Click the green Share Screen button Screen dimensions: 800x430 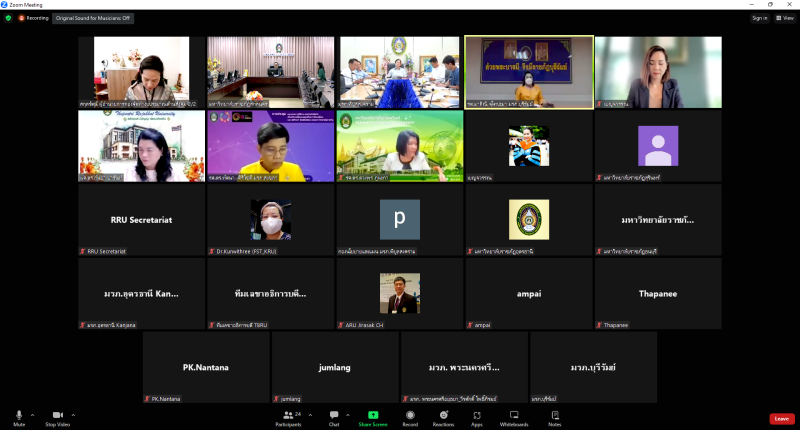(372, 417)
